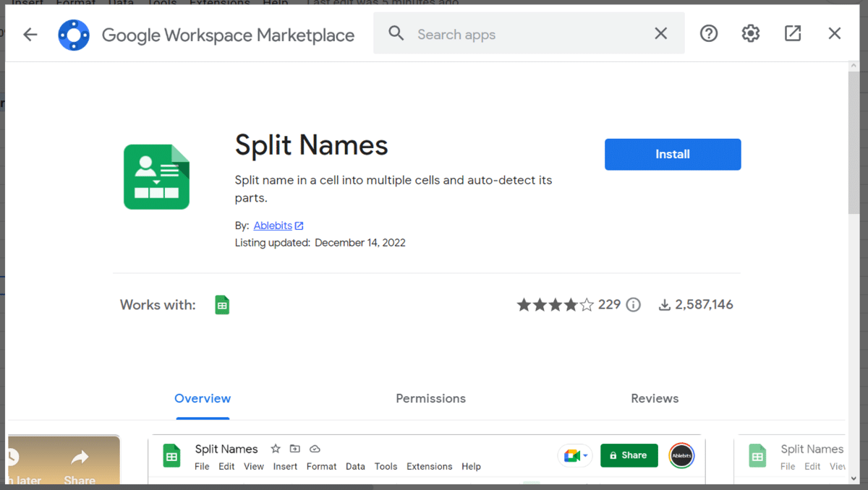Image resolution: width=868 pixels, height=490 pixels.
Task: Open the listing in a new window
Action: pos(793,33)
